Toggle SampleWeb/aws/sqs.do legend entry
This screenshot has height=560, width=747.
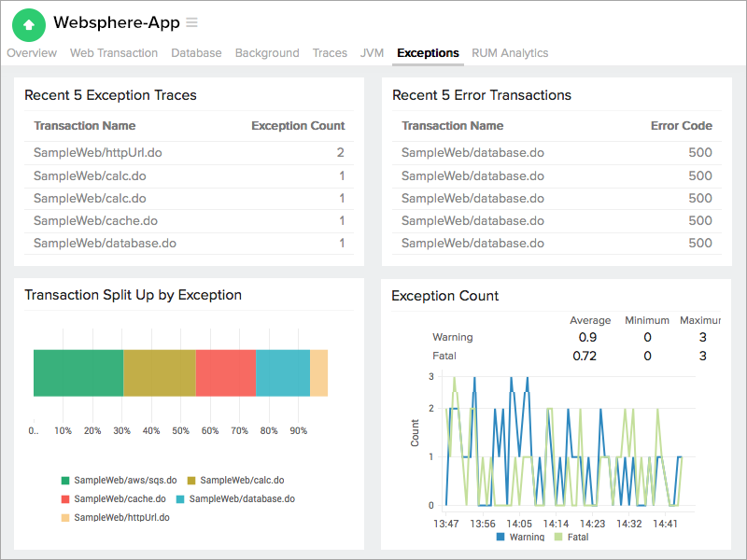click(124, 481)
